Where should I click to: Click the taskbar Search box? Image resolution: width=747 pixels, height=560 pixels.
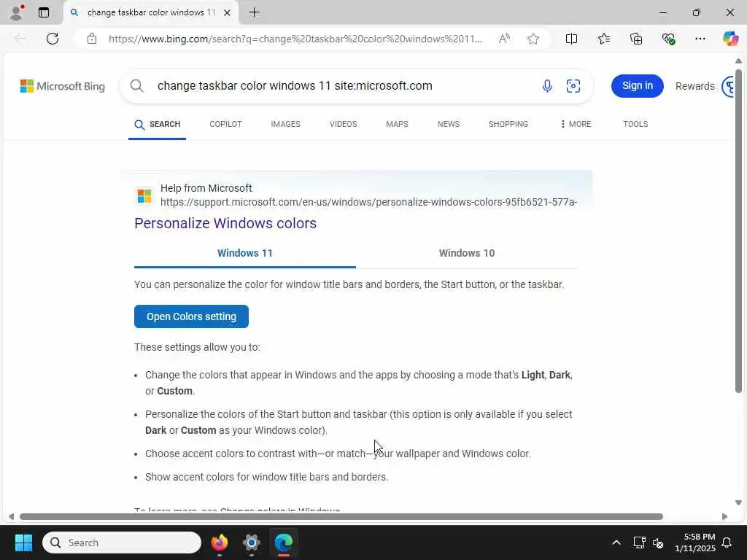tap(122, 542)
